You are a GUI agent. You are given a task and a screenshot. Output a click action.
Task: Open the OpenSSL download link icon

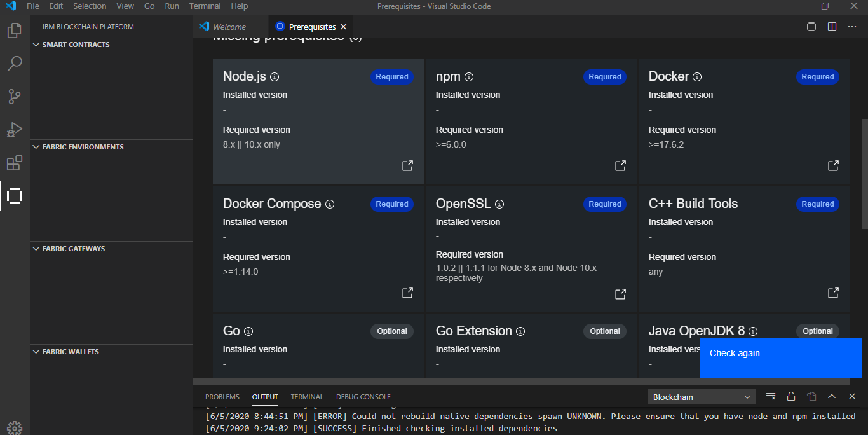620,294
